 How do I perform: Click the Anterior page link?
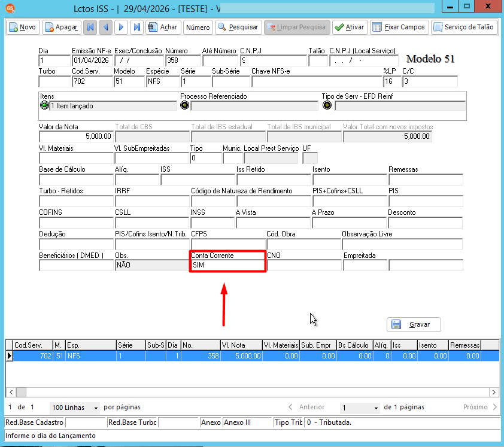(x=306, y=407)
